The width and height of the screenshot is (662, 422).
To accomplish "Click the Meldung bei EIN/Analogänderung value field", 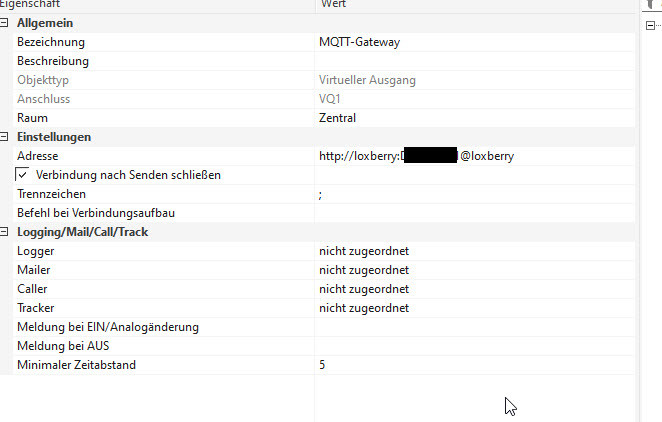I will pos(475,327).
